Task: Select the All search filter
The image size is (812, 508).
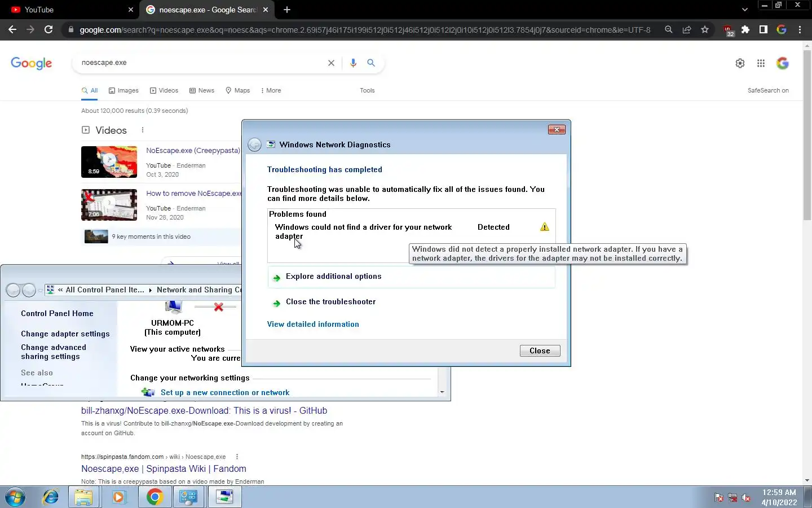Action: (x=90, y=90)
